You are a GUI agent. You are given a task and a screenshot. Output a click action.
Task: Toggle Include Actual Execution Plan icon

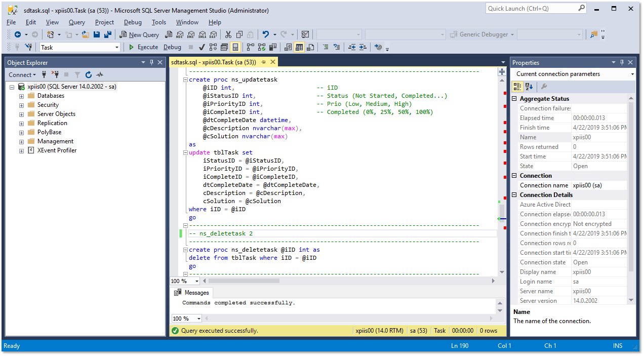pos(250,47)
